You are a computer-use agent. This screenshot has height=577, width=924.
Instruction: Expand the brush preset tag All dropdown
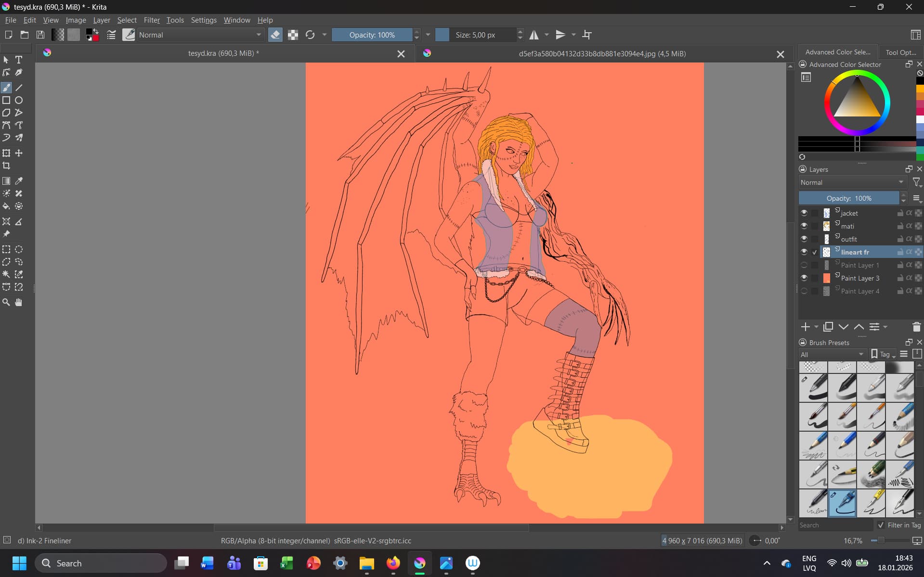(832, 354)
